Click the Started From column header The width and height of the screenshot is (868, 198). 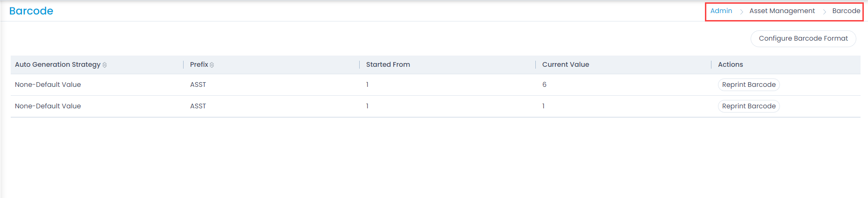(x=388, y=64)
